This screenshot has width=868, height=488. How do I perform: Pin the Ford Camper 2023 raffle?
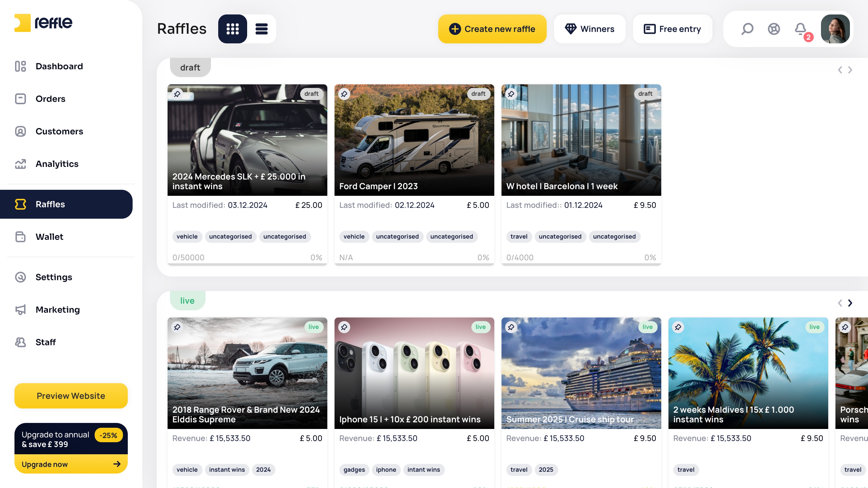coord(344,94)
